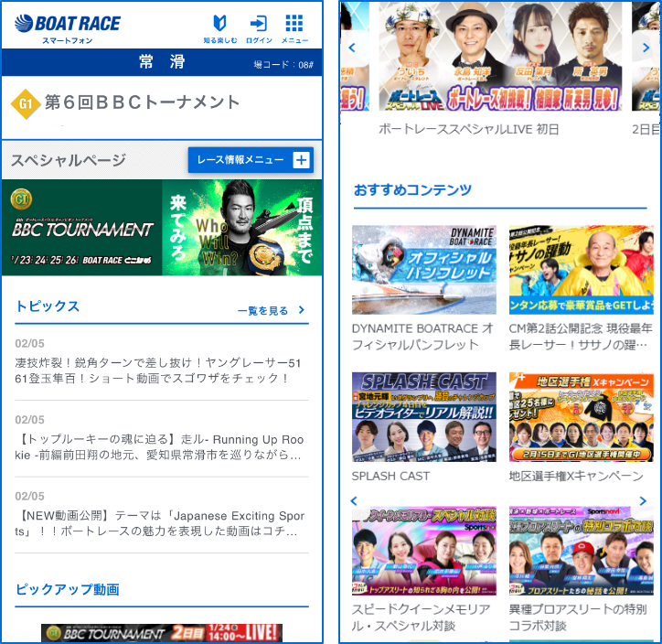Viewport: 662px width, 644px height.
Task: Open 一覧を見る topics list link
Action: click(x=271, y=310)
